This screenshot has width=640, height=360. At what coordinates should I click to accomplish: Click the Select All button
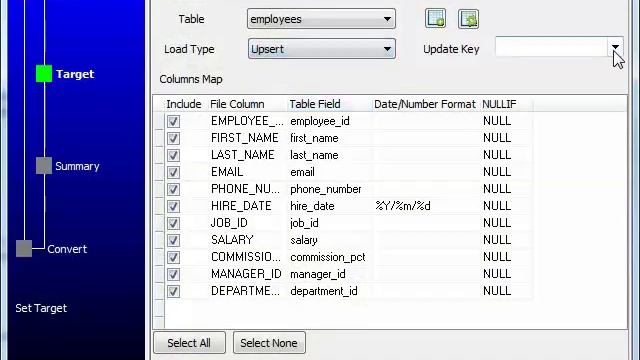[189, 343]
